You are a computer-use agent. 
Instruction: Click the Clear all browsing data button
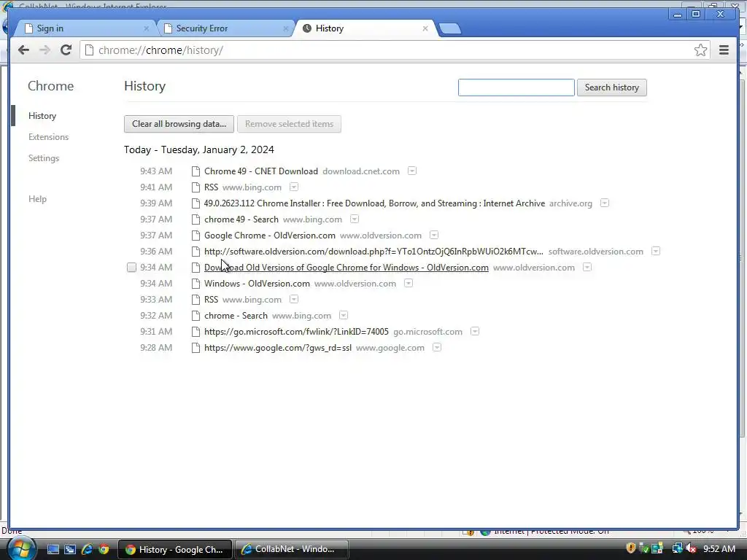pos(179,124)
